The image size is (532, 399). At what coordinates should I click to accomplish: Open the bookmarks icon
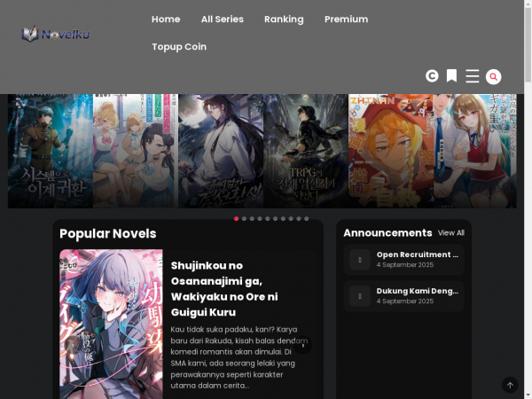click(451, 75)
